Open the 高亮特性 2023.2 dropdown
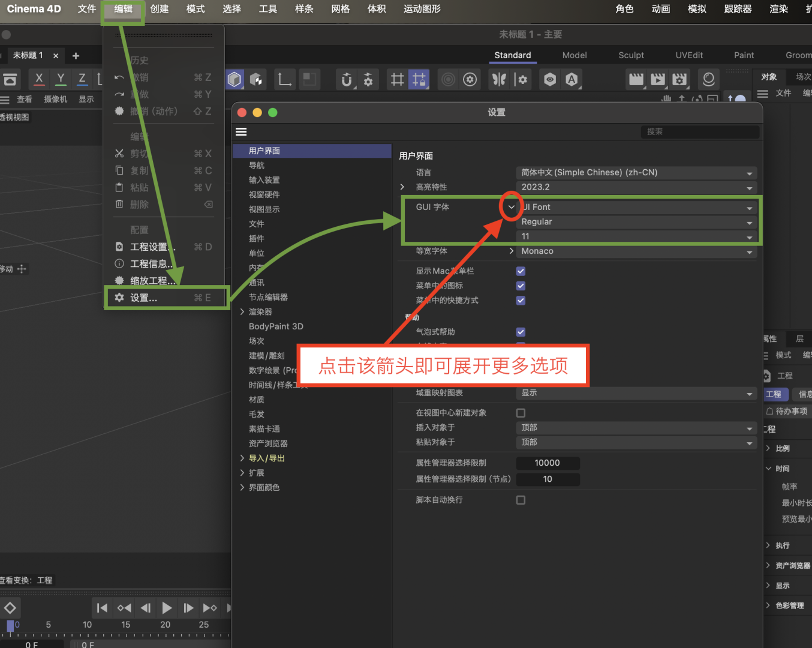812x648 pixels. [636, 187]
